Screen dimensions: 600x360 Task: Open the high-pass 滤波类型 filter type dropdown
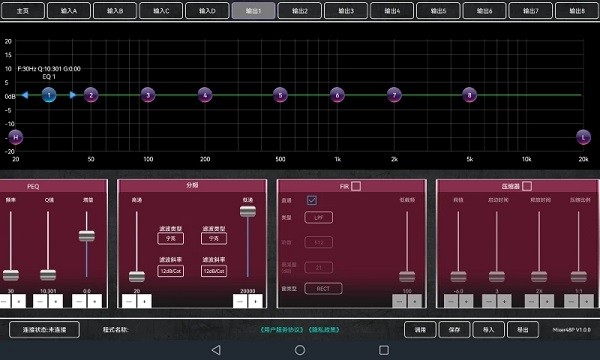(170, 238)
